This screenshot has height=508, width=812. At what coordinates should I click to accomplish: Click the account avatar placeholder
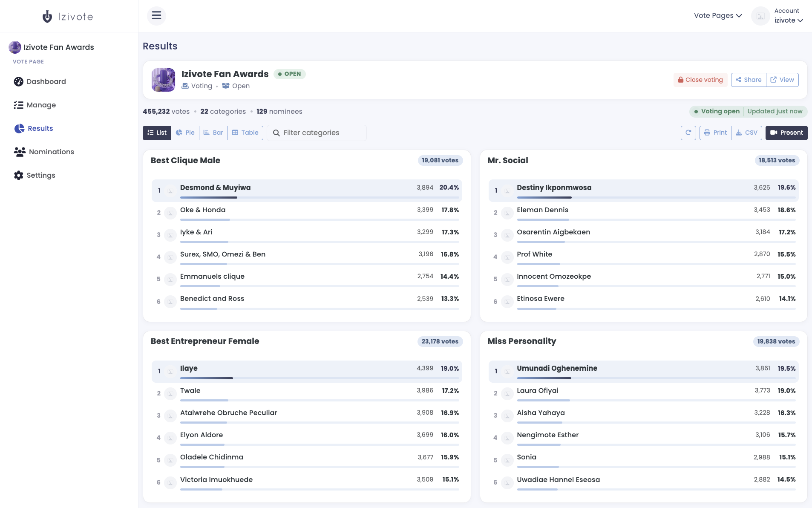(760, 16)
